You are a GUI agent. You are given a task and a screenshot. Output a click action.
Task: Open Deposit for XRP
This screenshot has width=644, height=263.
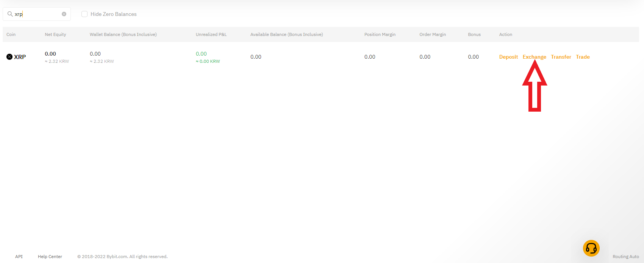click(x=508, y=57)
